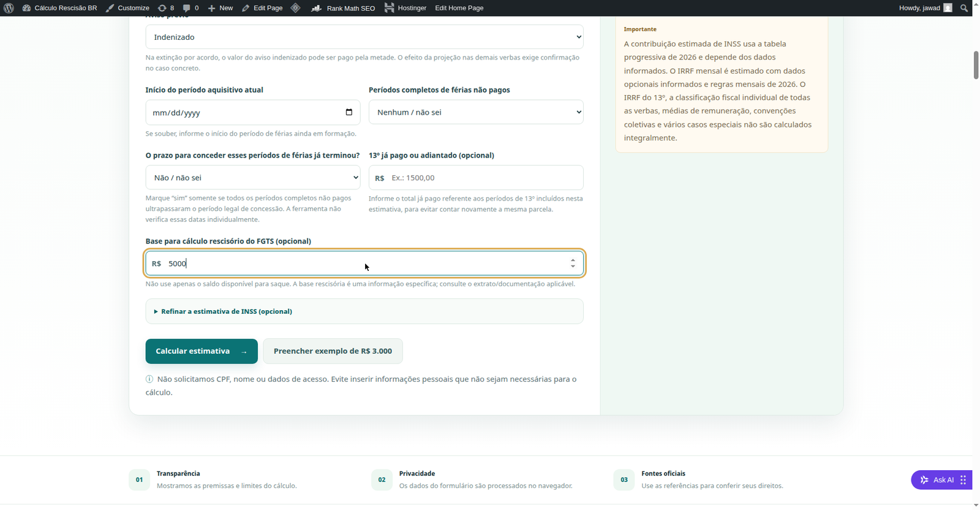Click the 01 Transparência badge
The width and height of the screenshot is (980, 510).
(x=139, y=480)
